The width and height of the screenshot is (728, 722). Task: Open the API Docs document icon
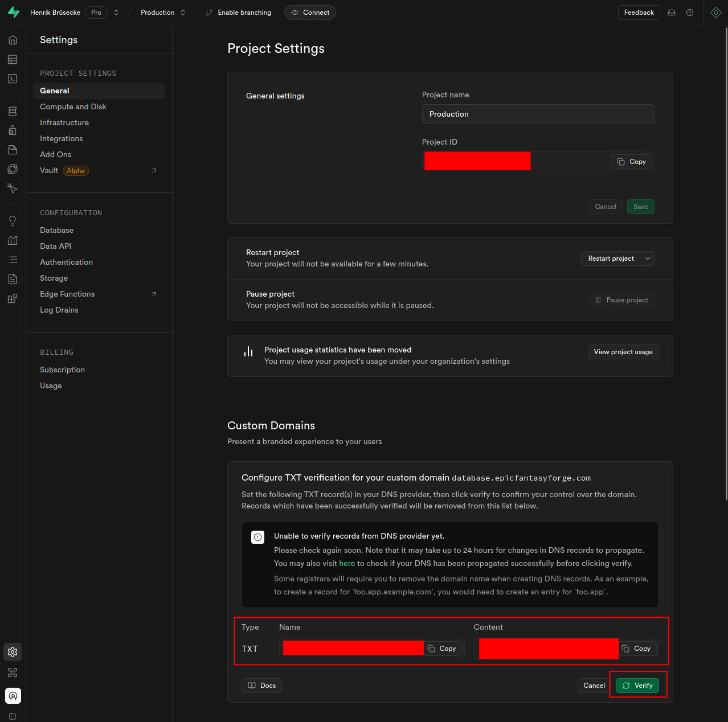coord(13,279)
